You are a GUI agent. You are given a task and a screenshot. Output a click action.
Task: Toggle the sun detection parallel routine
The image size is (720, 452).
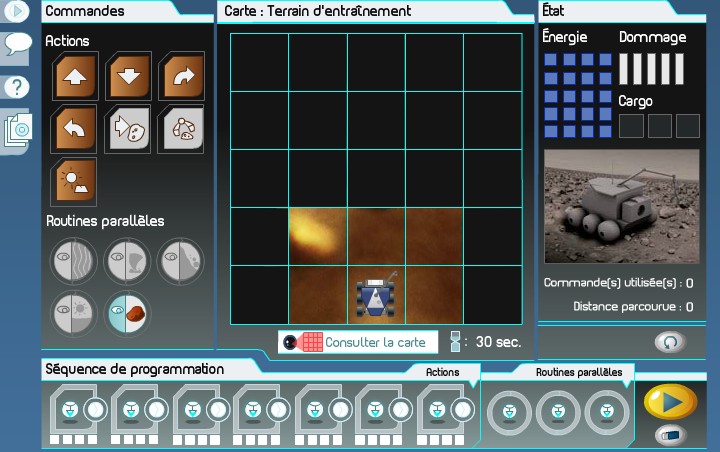click(76, 313)
